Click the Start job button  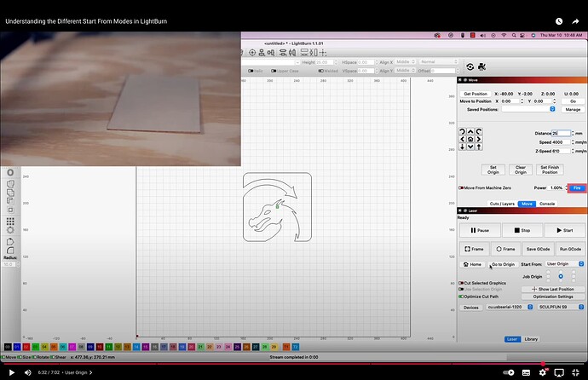[x=564, y=230]
